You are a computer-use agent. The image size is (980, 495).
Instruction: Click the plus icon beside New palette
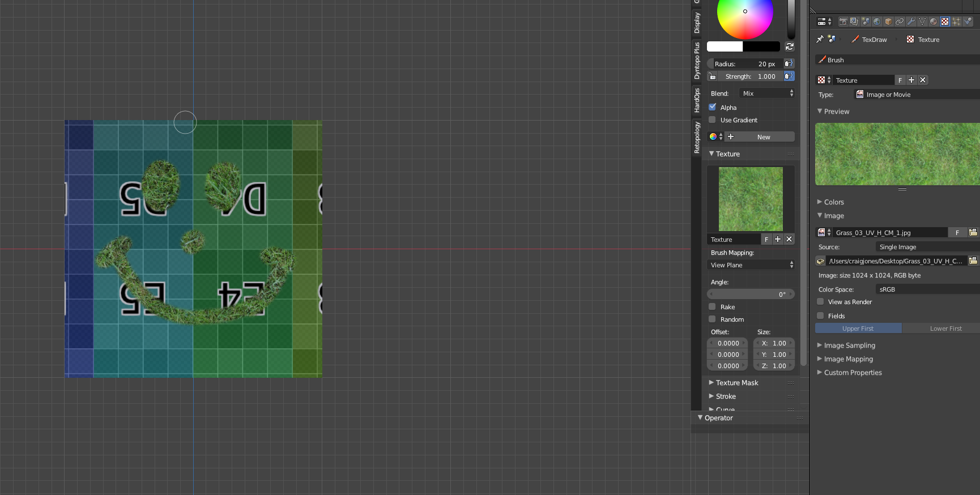[731, 136]
